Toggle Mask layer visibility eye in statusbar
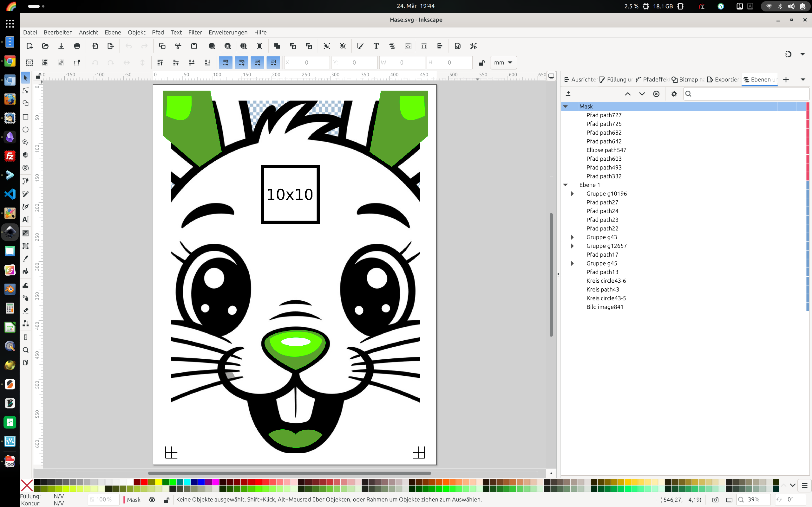Viewport: 812px width, 507px height. [152, 500]
